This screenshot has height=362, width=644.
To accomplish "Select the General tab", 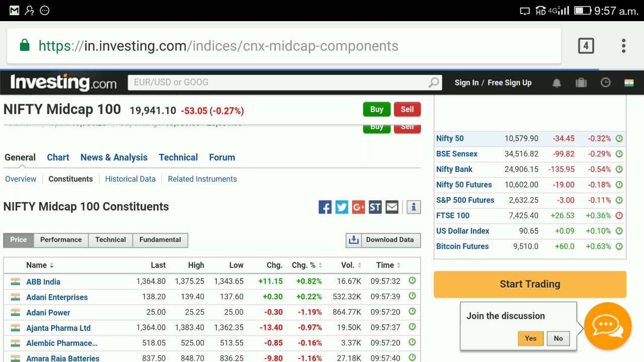I will [20, 157].
